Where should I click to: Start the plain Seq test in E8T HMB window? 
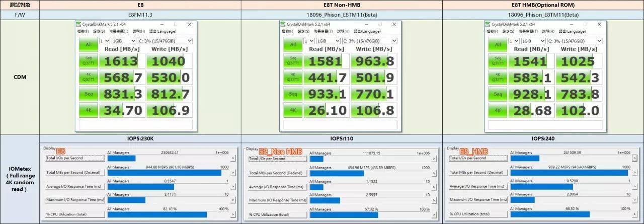point(497,94)
